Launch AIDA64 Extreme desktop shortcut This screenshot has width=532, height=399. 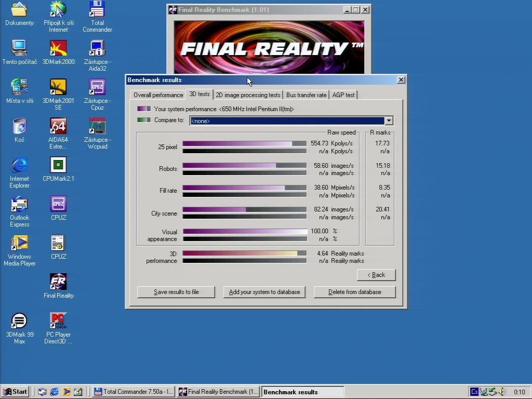tap(58, 134)
